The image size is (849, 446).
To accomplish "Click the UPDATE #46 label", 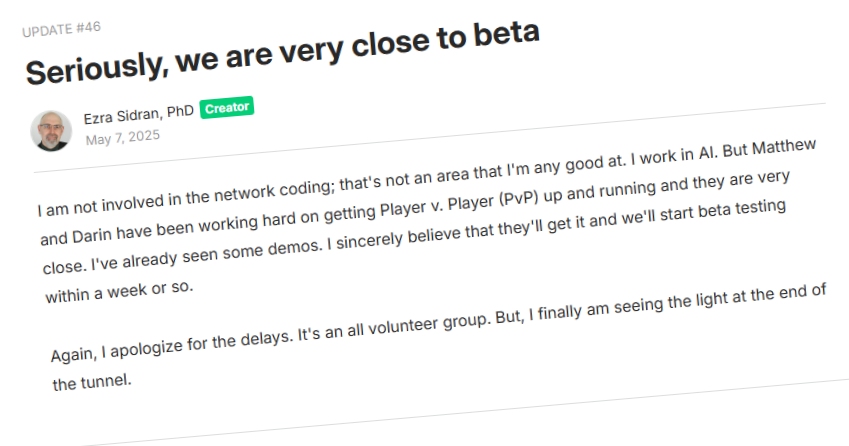I will tap(61, 29).
